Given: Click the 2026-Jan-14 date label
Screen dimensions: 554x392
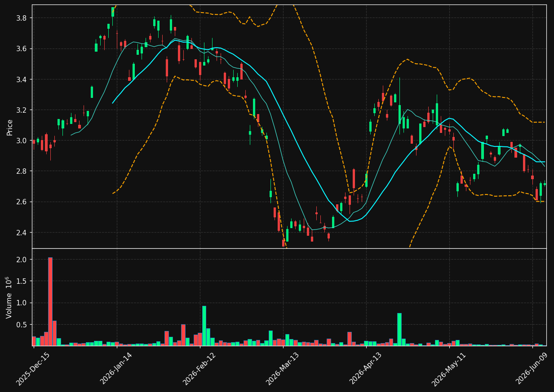Looking at the screenshot, I should click(116, 368).
